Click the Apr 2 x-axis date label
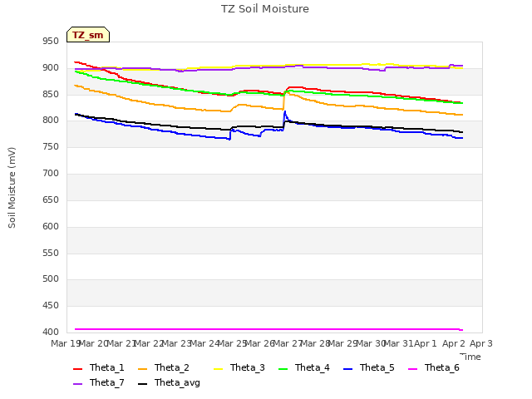 [454, 343]
